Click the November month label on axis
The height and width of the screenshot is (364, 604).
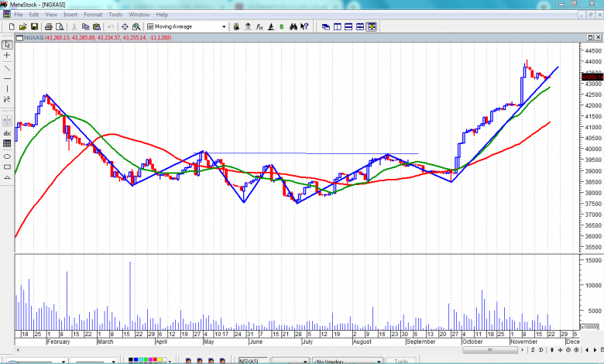[x=524, y=342]
